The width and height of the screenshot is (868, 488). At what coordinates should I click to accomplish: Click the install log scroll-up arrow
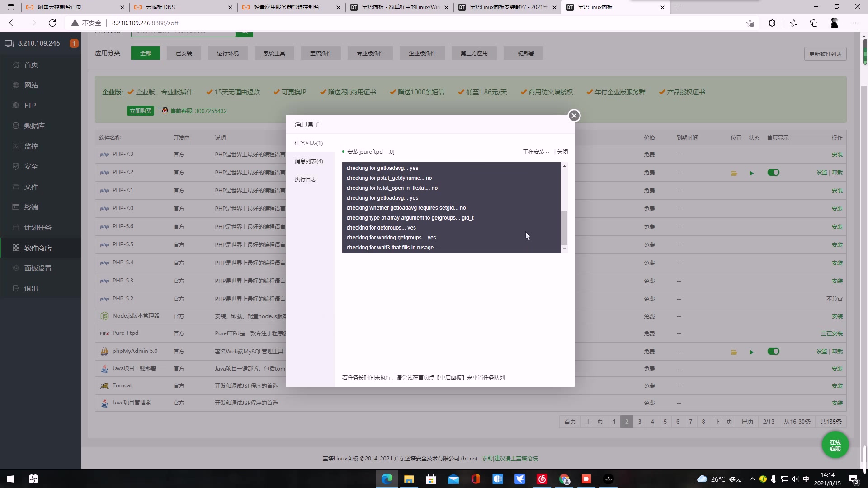click(564, 166)
